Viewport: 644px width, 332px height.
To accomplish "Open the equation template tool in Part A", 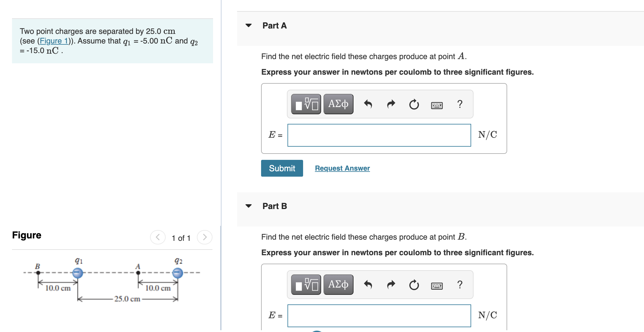I will (305, 104).
